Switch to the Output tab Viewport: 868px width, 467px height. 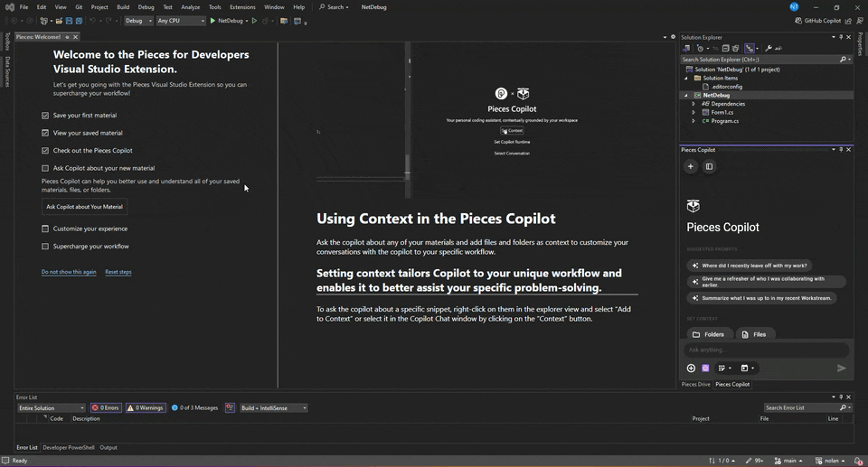pyautogui.click(x=108, y=447)
